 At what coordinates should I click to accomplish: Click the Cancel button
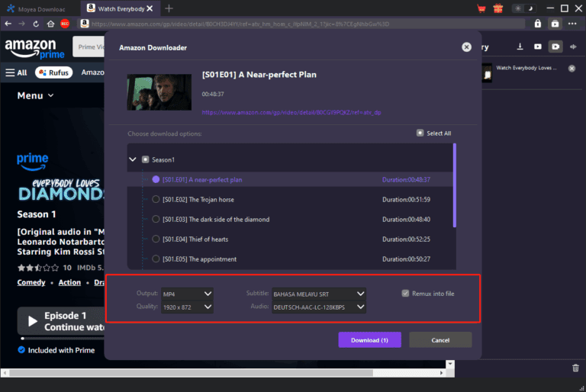point(440,340)
